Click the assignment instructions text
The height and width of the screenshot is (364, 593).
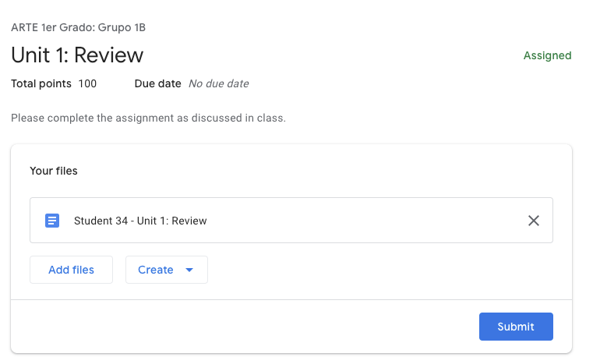(x=148, y=119)
